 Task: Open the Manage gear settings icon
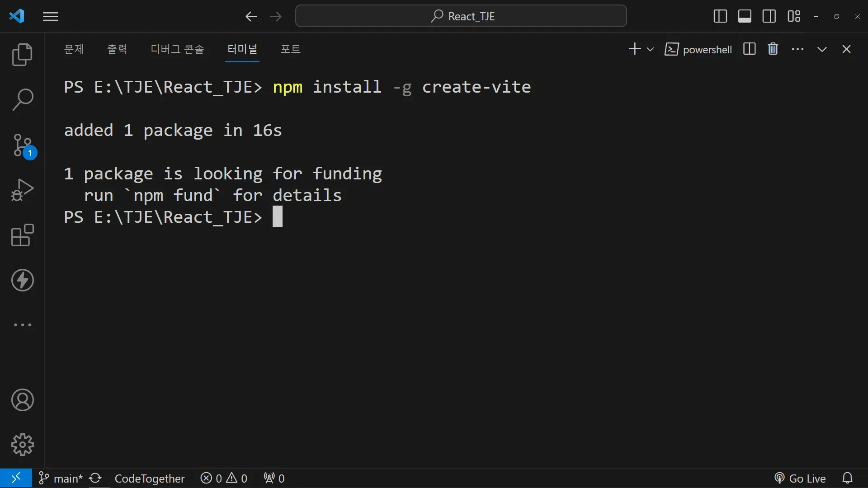coord(22,445)
